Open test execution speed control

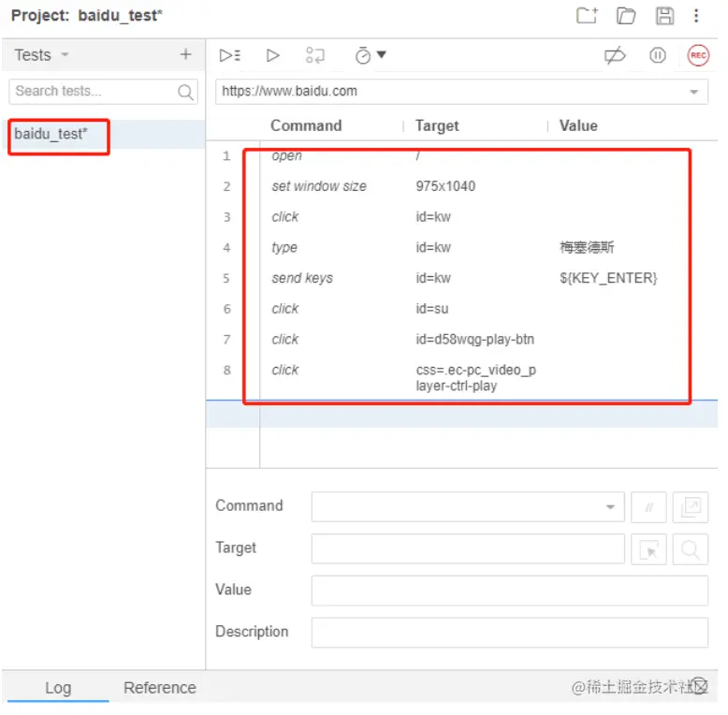click(370, 55)
